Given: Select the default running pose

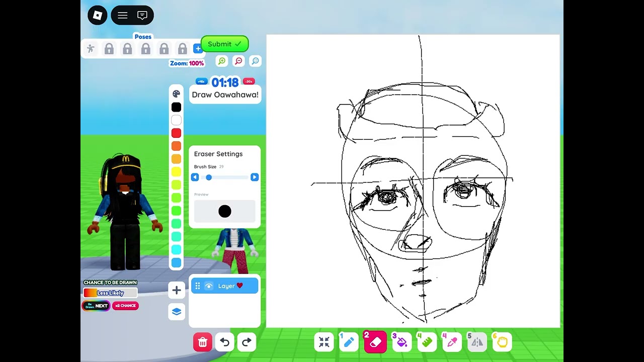Looking at the screenshot, I should coord(91,49).
